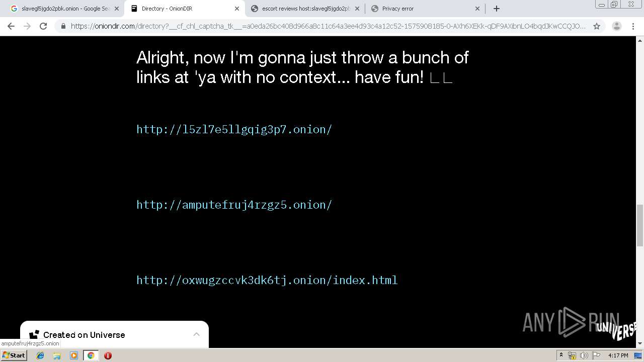The height and width of the screenshot is (362, 644).
Task: Open the red Opera-style taskbar icon
Action: tap(108, 355)
